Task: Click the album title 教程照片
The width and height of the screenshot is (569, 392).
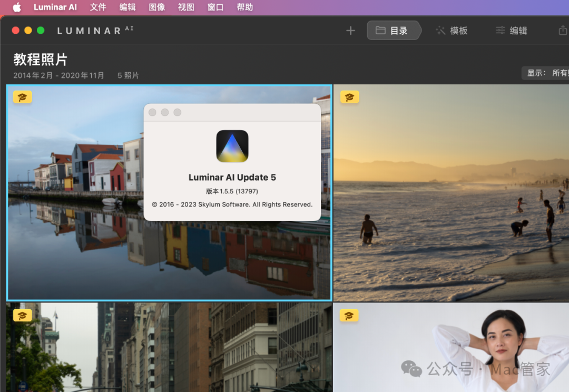Action: [40, 60]
